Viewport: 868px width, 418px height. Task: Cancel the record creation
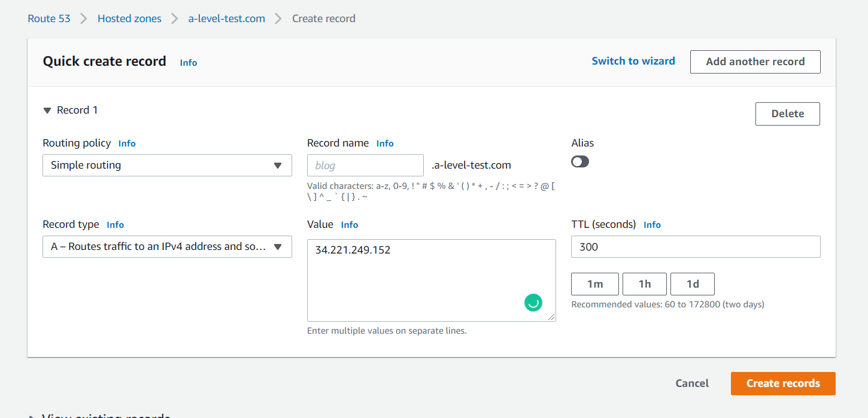point(691,383)
